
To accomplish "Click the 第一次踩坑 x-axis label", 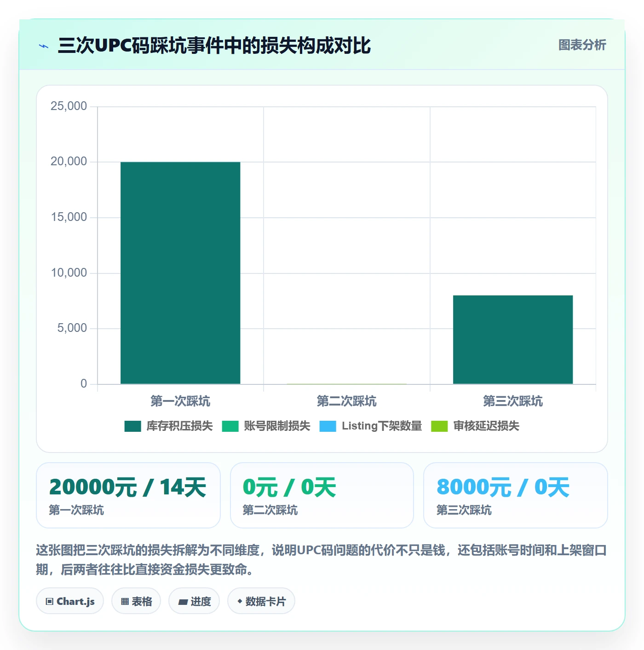I will 180,401.
